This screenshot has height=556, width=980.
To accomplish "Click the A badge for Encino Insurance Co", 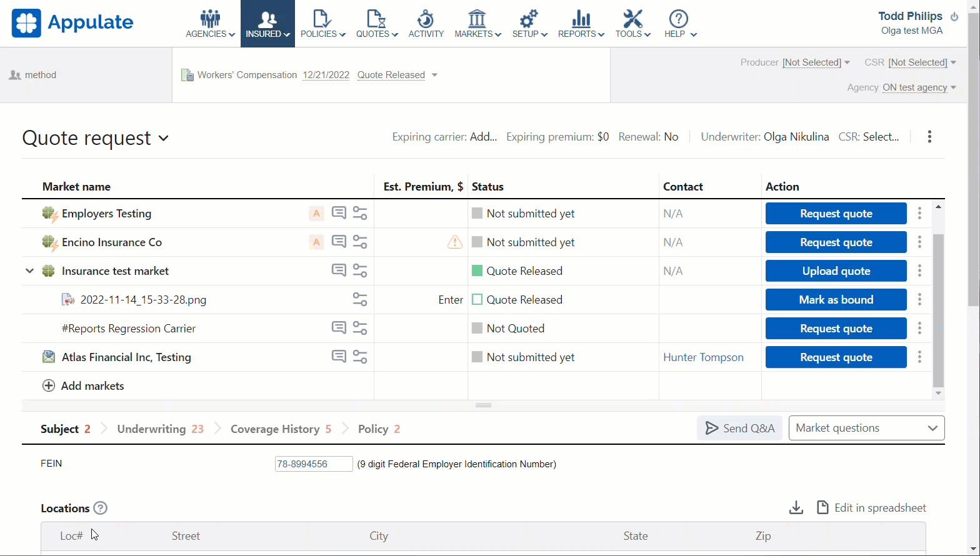I will (316, 242).
